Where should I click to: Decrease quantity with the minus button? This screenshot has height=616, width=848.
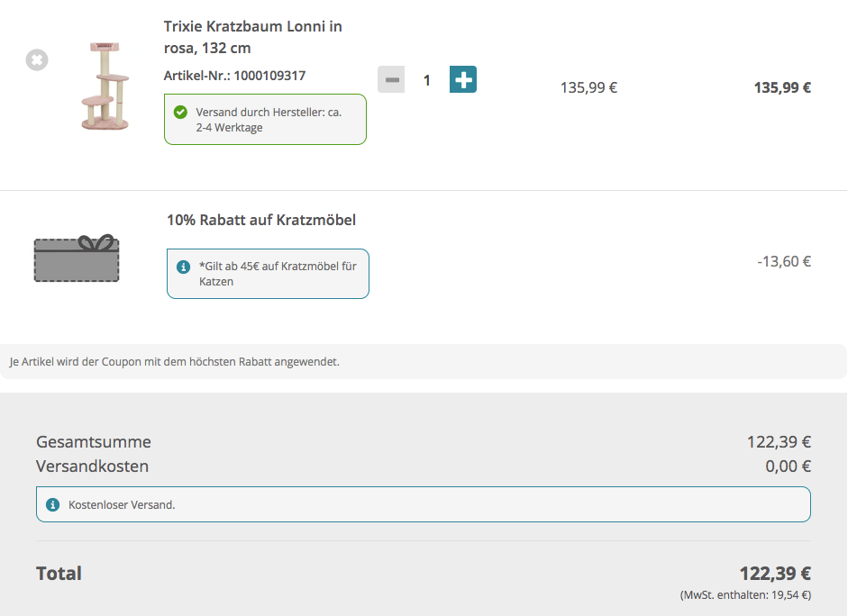390,80
